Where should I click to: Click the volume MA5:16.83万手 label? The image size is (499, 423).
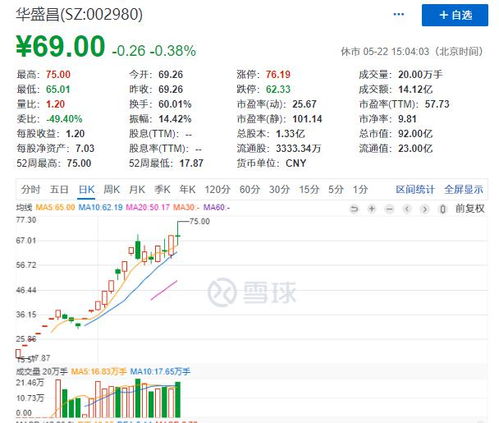click(x=99, y=371)
